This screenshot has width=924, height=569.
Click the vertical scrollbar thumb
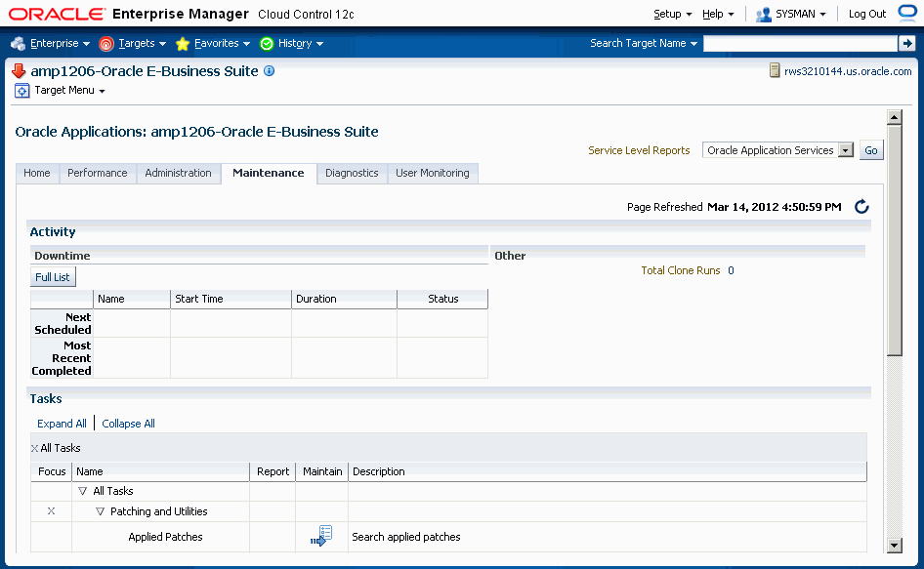click(x=894, y=240)
